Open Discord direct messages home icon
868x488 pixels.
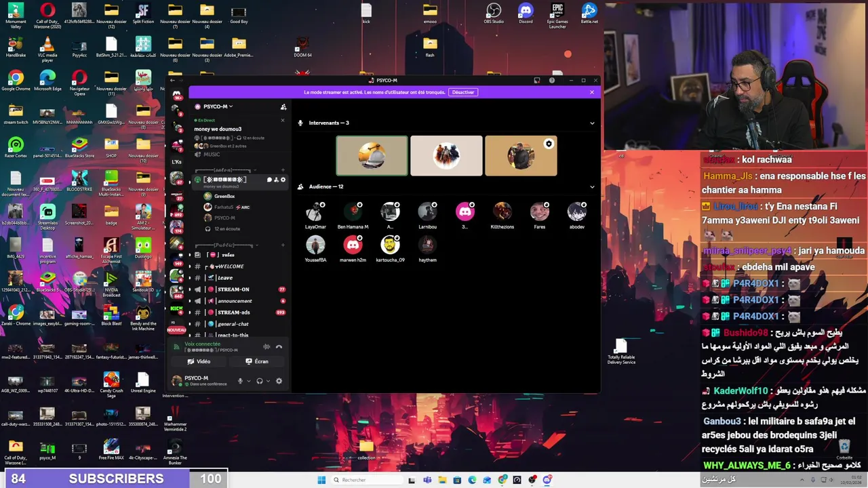click(177, 94)
